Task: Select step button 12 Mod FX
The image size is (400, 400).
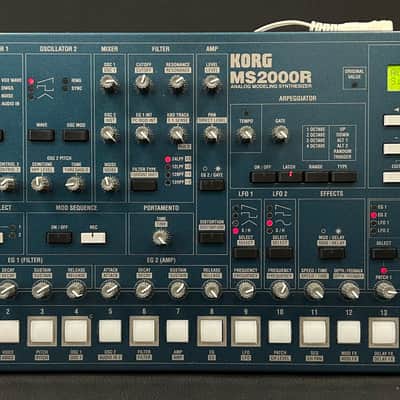Action: [349, 332]
